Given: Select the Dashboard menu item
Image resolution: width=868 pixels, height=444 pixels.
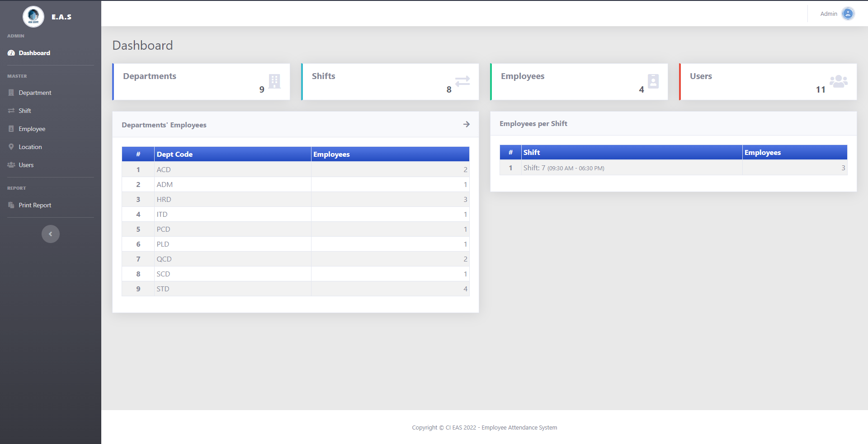Looking at the screenshot, I should coord(34,53).
